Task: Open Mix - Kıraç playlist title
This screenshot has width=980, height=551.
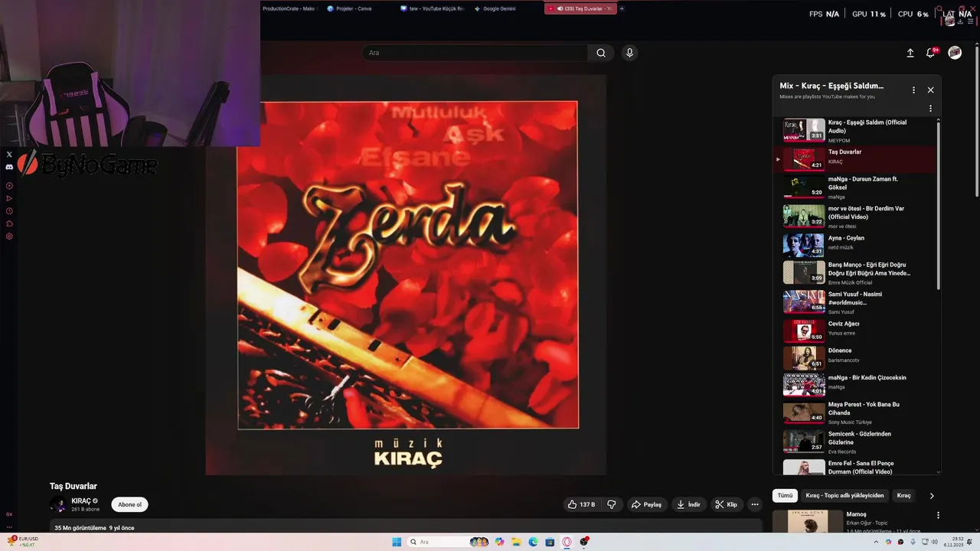Action: (831, 86)
